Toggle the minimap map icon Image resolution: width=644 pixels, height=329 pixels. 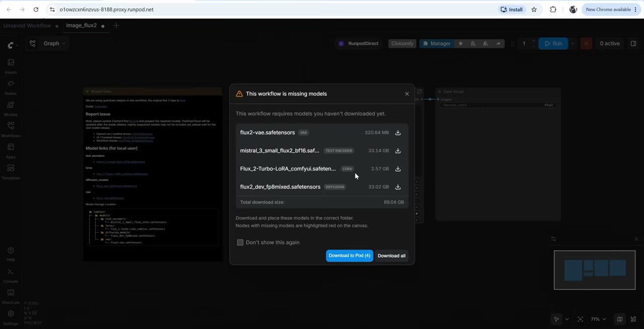pyautogui.click(x=620, y=319)
